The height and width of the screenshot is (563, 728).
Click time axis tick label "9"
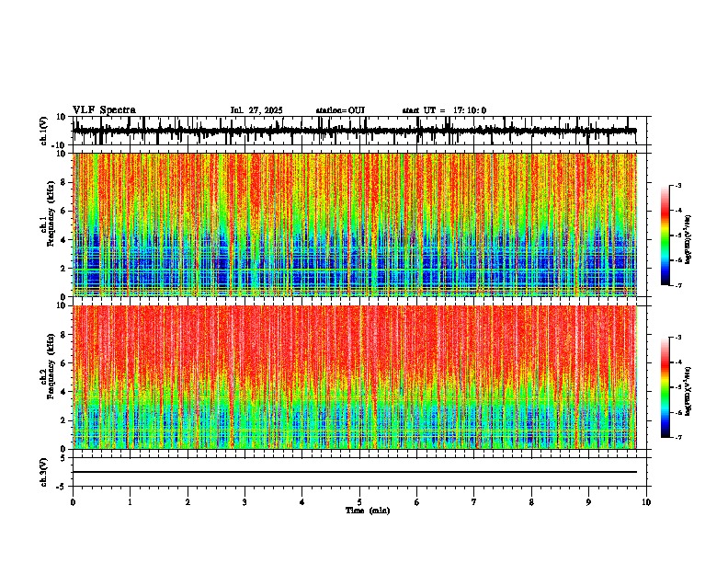[x=588, y=502]
